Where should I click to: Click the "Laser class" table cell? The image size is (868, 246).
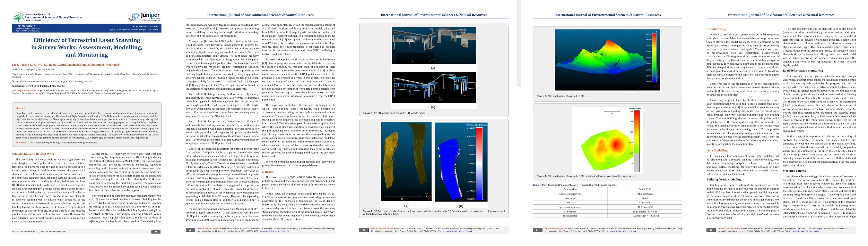[570, 203]
